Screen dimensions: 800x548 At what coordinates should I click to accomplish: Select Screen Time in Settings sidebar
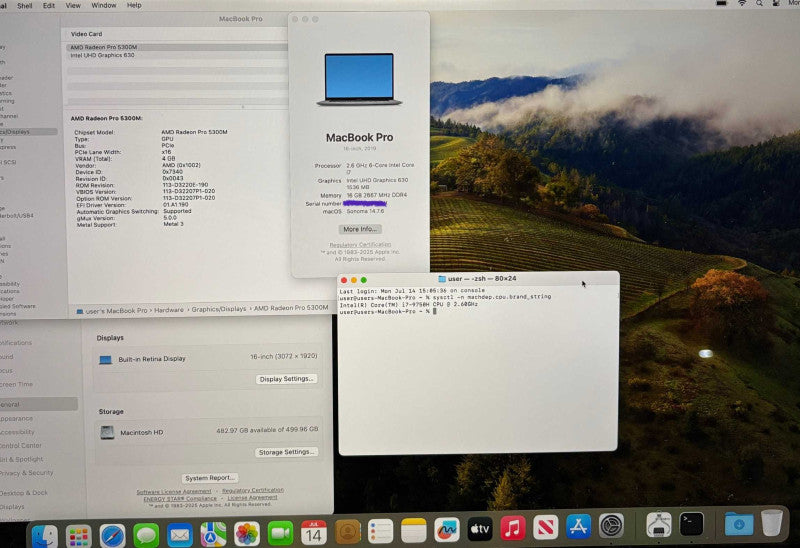pyautogui.click(x=16, y=384)
